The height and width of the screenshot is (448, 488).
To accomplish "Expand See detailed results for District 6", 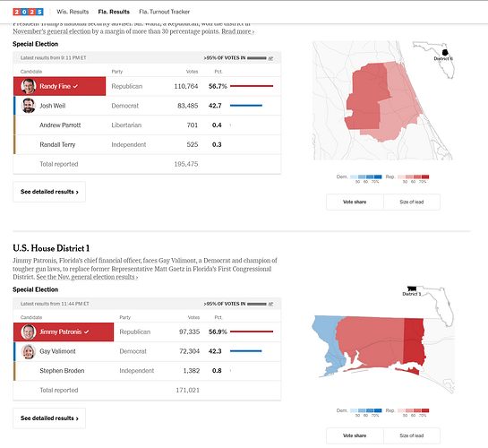I will point(49,192).
